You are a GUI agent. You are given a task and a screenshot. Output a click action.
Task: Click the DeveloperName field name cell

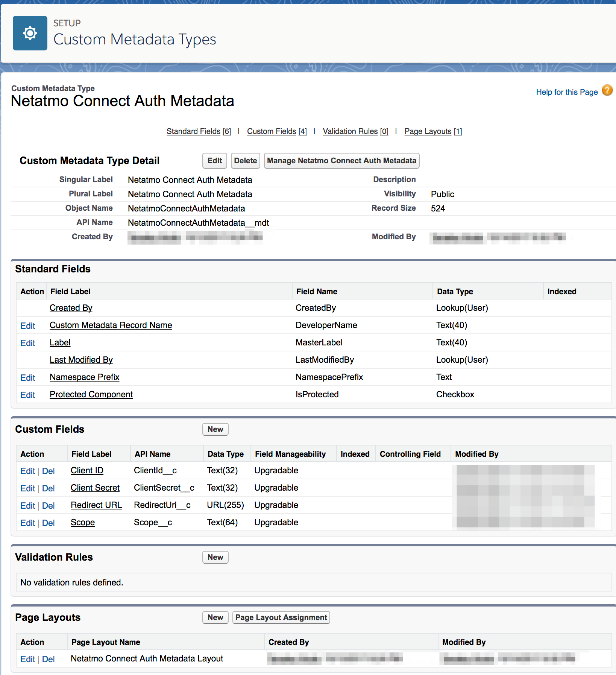coord(326,325)
